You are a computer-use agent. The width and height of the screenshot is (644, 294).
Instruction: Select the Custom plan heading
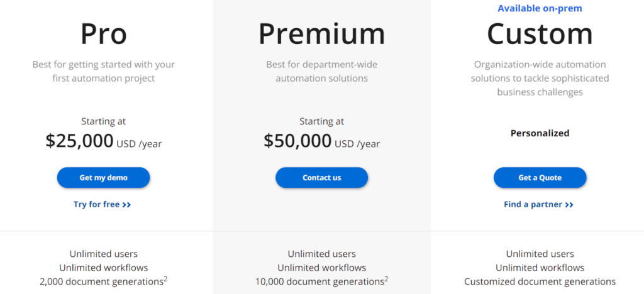coord(540,34)
